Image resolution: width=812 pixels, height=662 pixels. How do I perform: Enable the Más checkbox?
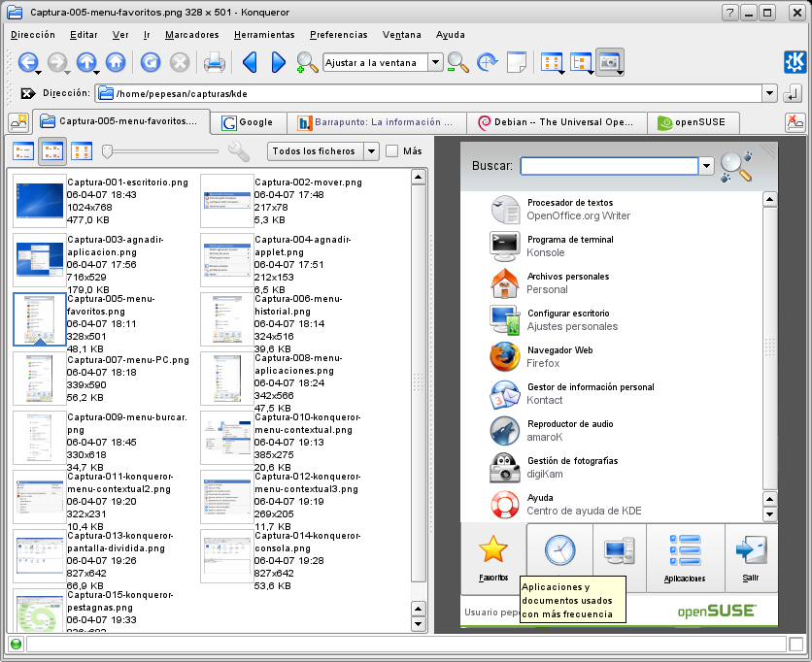click(392, 151)
